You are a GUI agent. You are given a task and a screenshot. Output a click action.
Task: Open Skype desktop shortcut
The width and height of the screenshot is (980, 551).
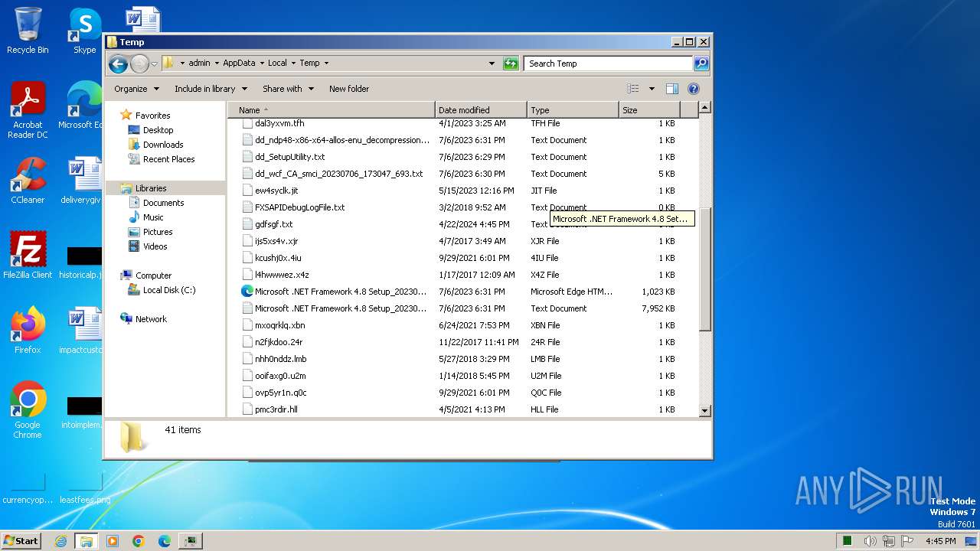tap(84, 31)
